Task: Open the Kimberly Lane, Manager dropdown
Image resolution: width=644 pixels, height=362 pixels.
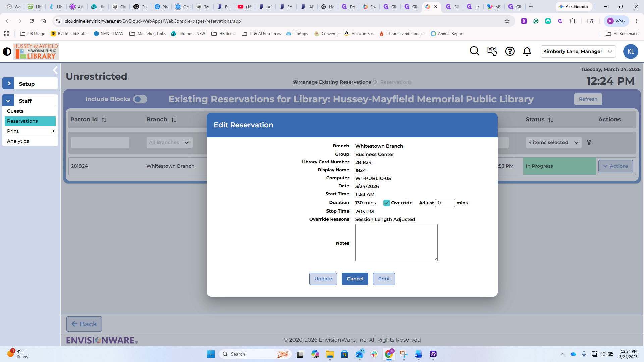Action: (x=578, y=52)
